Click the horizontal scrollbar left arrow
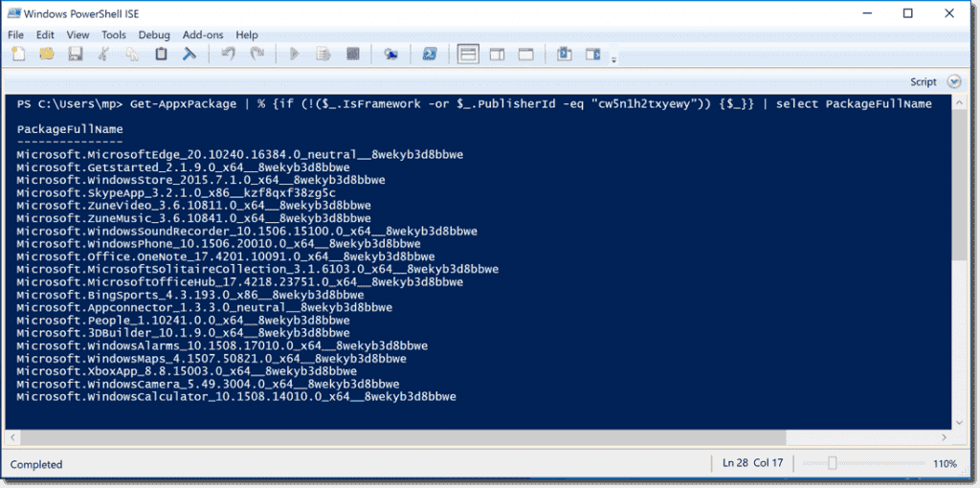 coord(12,439)
